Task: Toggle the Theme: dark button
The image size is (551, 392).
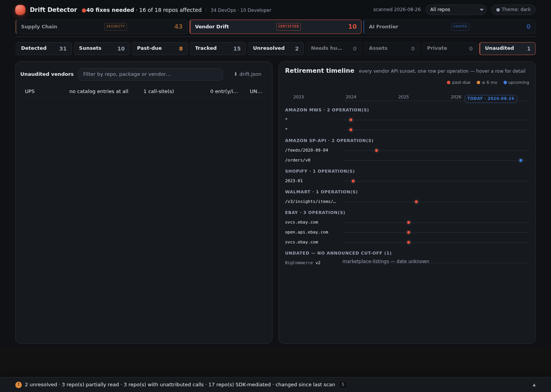Action: [513, 10]
